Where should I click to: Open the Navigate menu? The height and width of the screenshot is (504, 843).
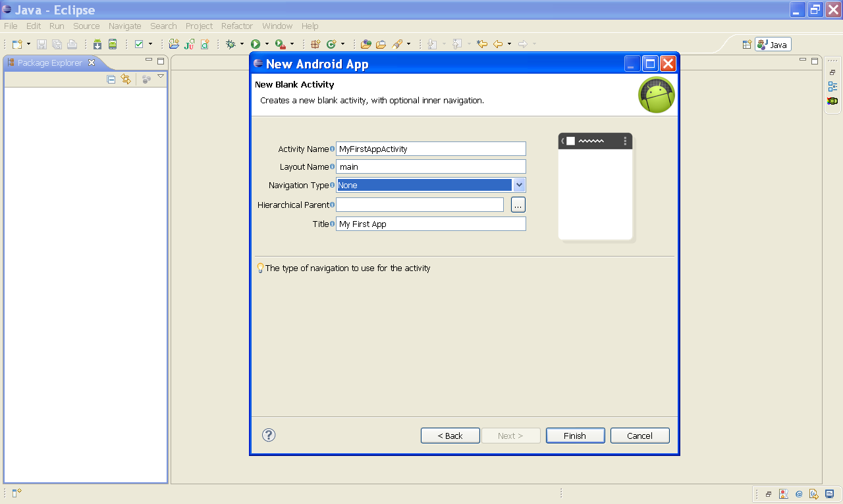pyautogui.click(x=125, y=26)
